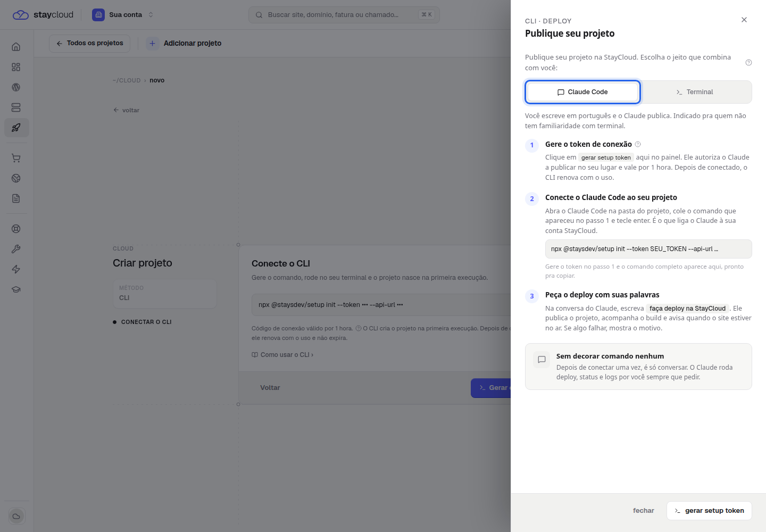
Task: Go back to Todos os projetos
Action: [89, 44]
